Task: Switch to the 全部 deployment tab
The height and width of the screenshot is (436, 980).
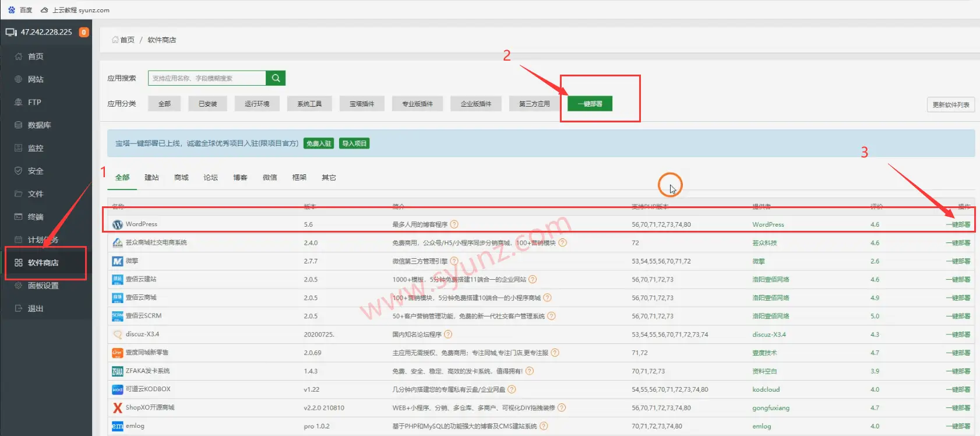Action: (x=122, y=178)
